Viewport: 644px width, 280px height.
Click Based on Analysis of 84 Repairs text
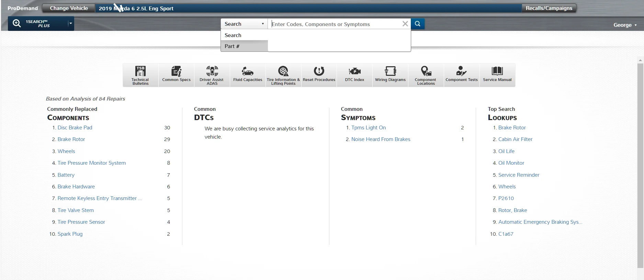tap(86, 99)
